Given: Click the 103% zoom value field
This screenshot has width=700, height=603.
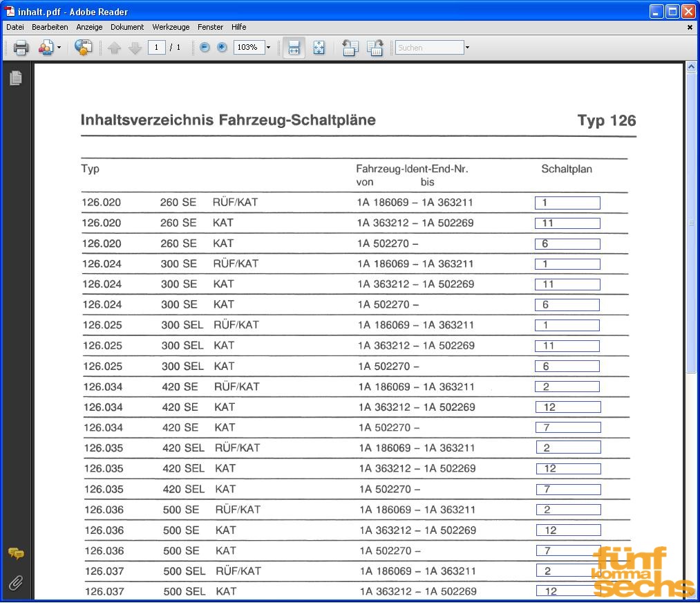Looking at the screenshot, I should (x=248, y=47).
